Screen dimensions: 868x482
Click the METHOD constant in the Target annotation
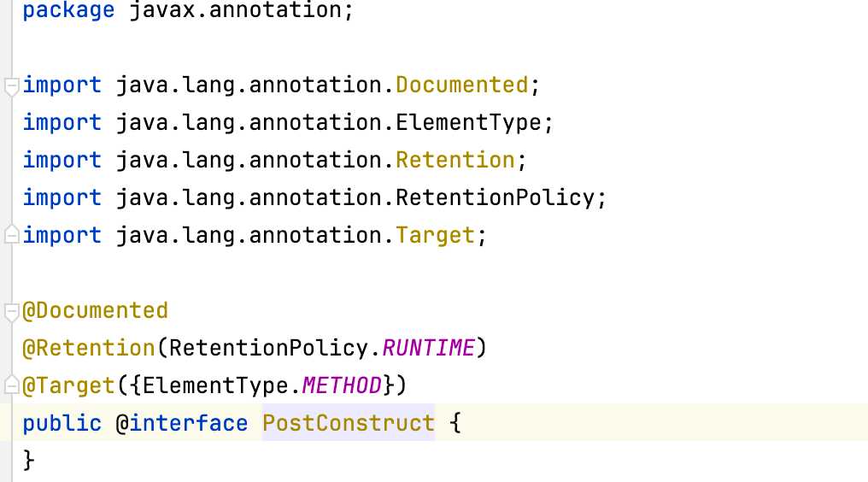[342, 385]
